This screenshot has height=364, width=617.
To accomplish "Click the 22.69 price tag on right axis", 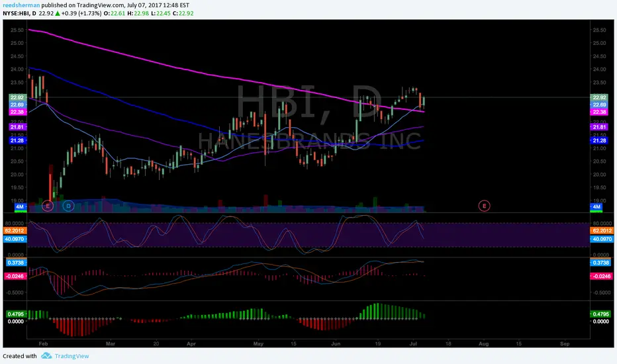I will (x=599, y=105).
